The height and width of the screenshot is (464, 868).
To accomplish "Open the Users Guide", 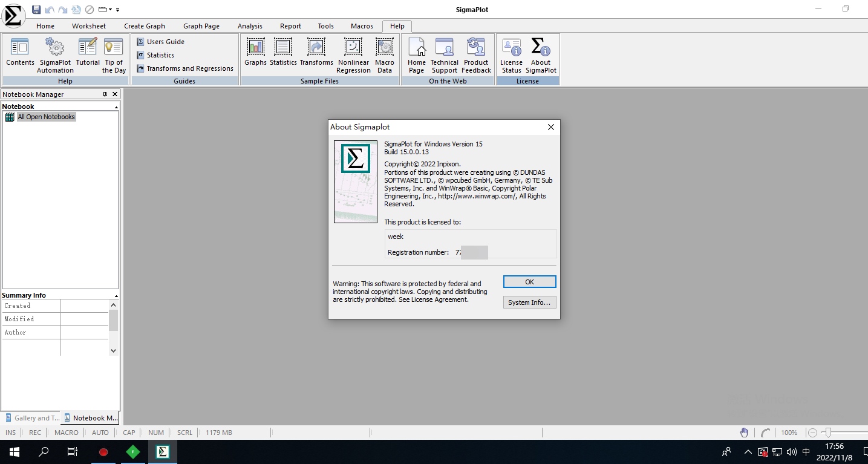I will (x=160, y=42).
